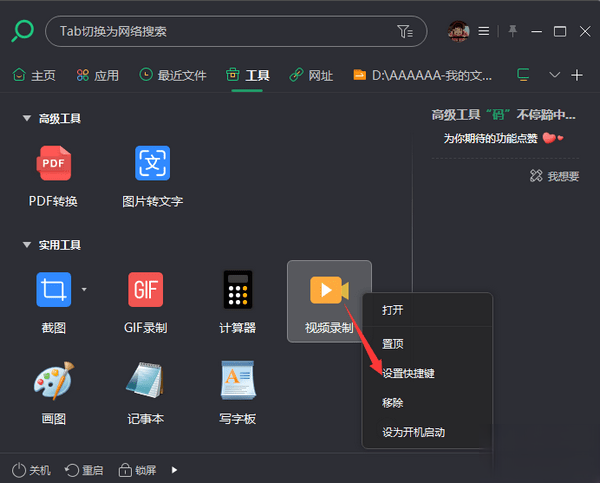Click the 高级工具“码”不停蹄中 heading
Image resolution: width=600 pixels, height=483 pixels.
(x=504, y=114)
